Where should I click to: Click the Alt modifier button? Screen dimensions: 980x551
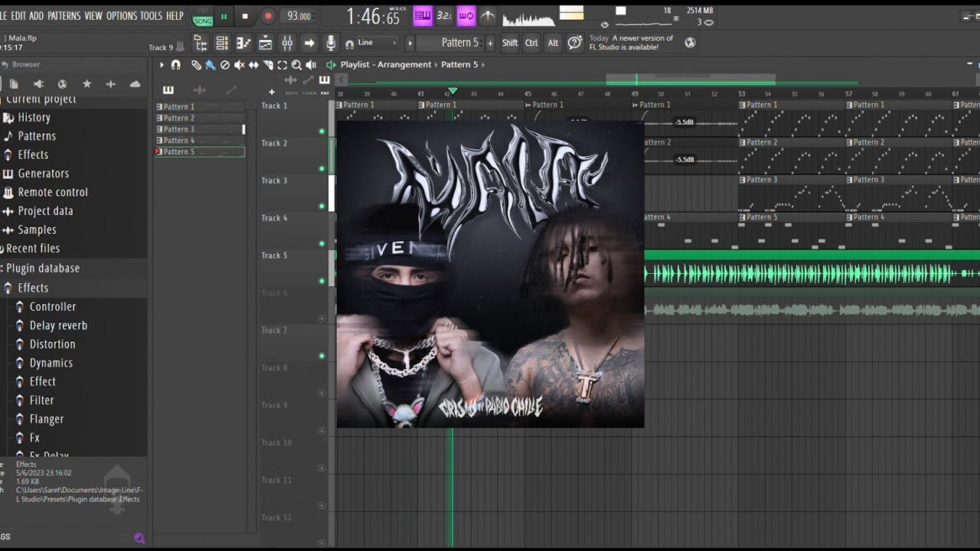tap(553, 43)
